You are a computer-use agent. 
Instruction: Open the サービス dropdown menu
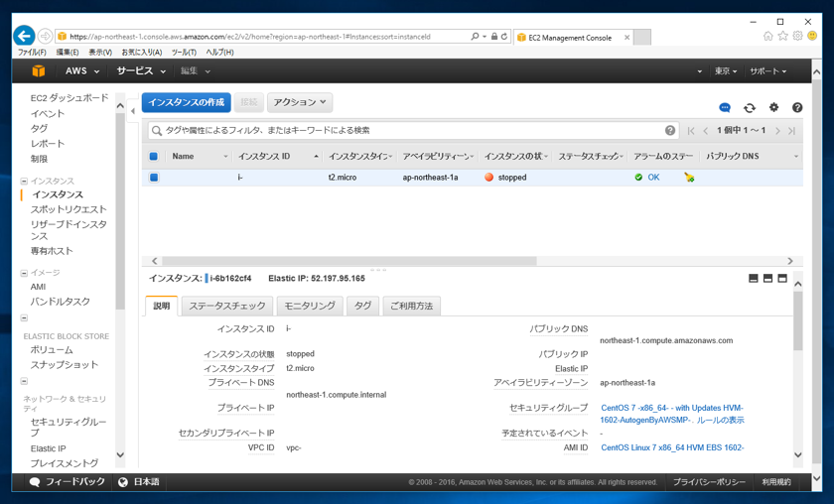141,70
